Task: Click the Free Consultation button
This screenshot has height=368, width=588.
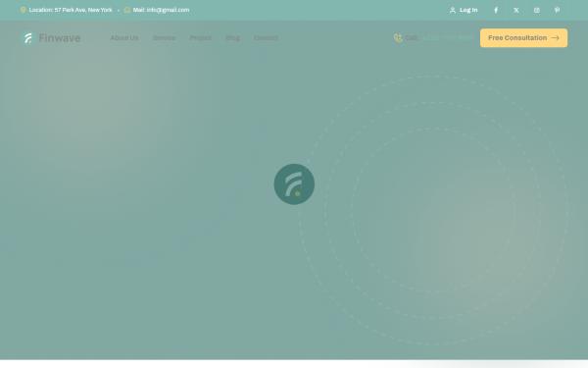Action: tap(523, 38)
